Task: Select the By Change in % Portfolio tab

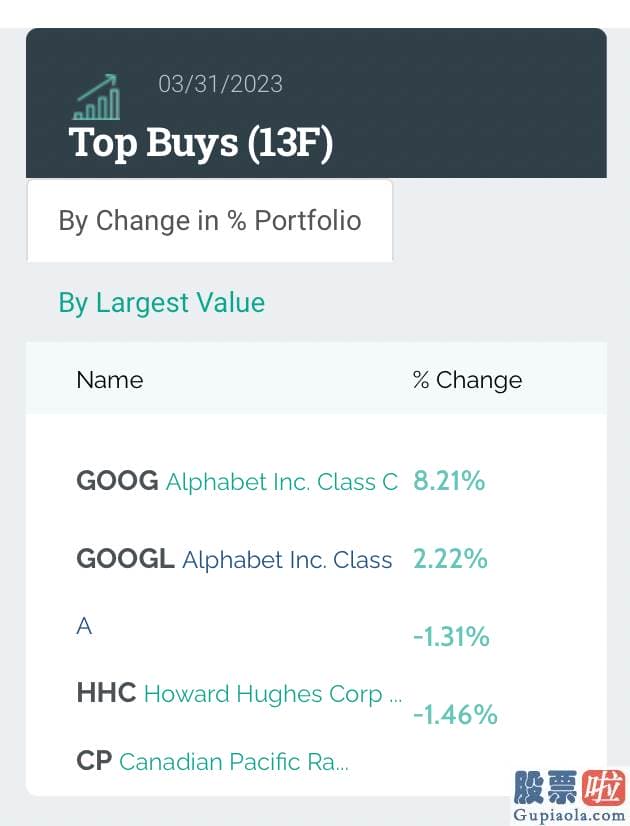Action: click(210, 221)
